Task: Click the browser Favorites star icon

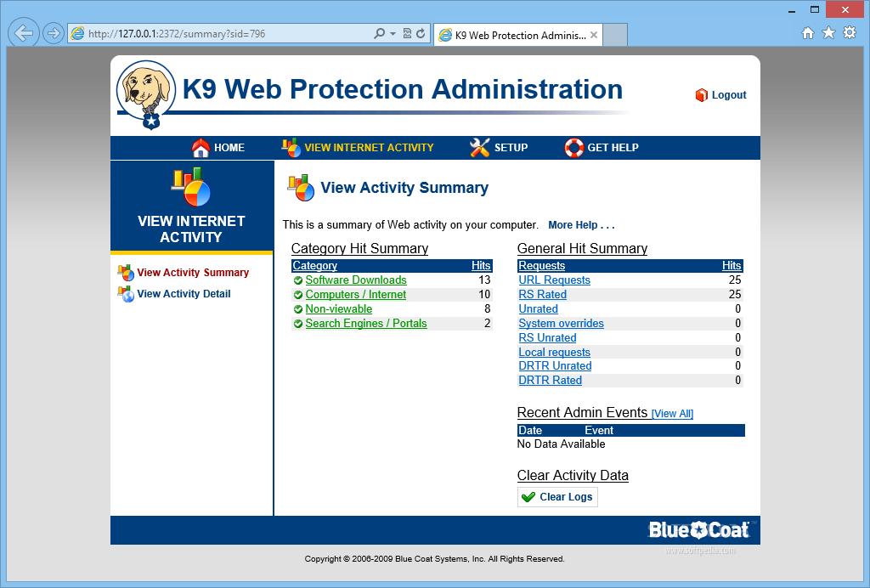Action: (x=828, y=33)
